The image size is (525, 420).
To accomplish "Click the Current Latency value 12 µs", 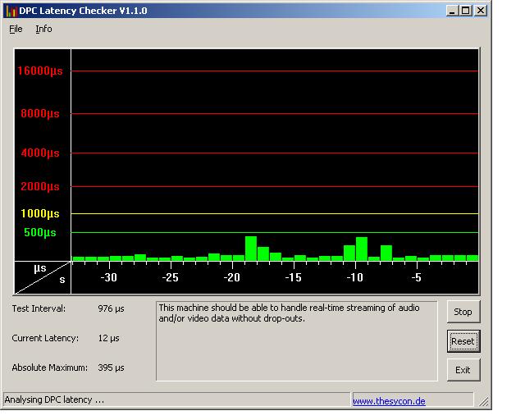I will (x=109, y=338).
